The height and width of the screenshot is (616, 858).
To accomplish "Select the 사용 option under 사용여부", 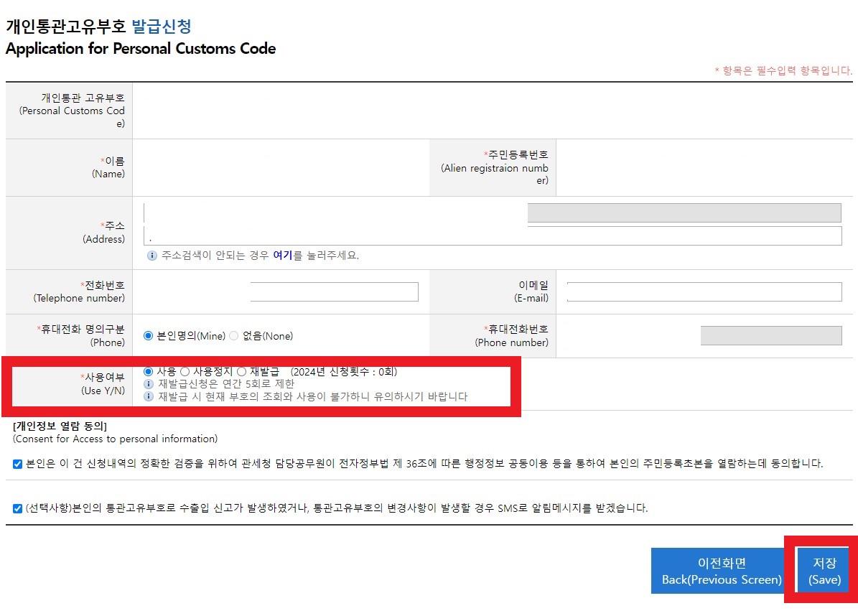I will [x=148, y=371].
